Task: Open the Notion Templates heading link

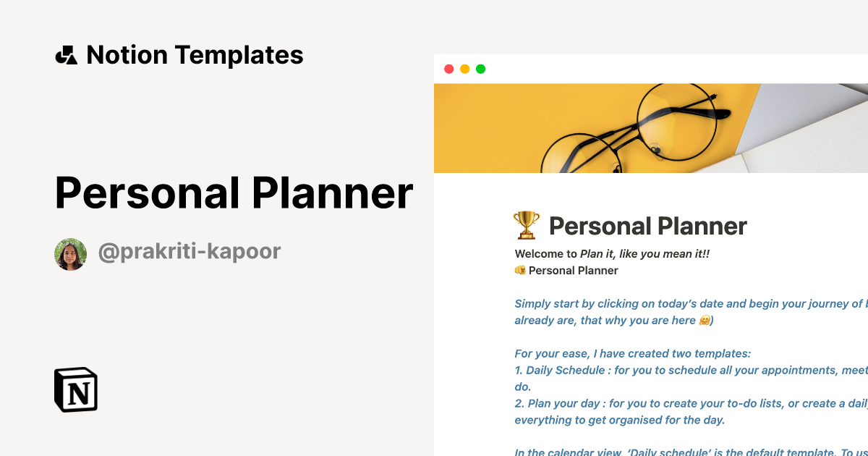Action: [195, 55]
